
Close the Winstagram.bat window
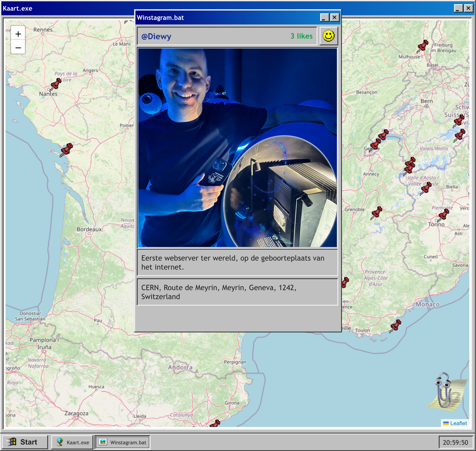(x=334, y=18)
